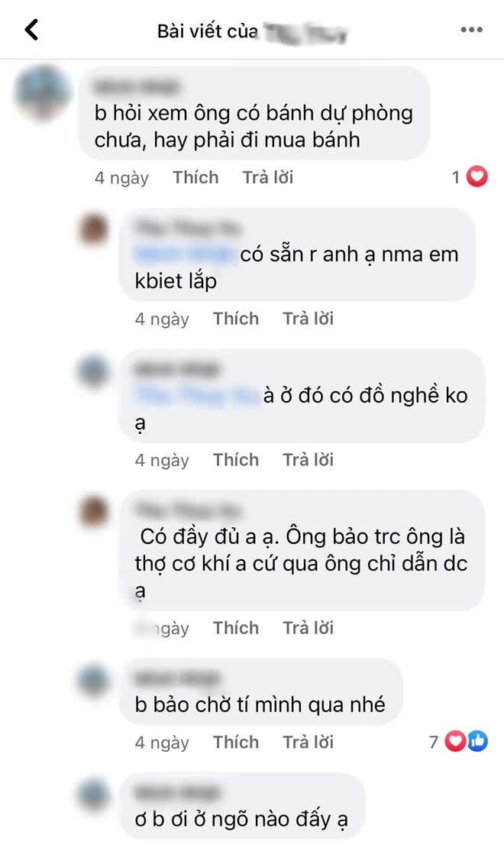Open avatar beside 'ở ngõ nào đấy ạ' comment
Viewport: 504px width, 845px height.
94,794
